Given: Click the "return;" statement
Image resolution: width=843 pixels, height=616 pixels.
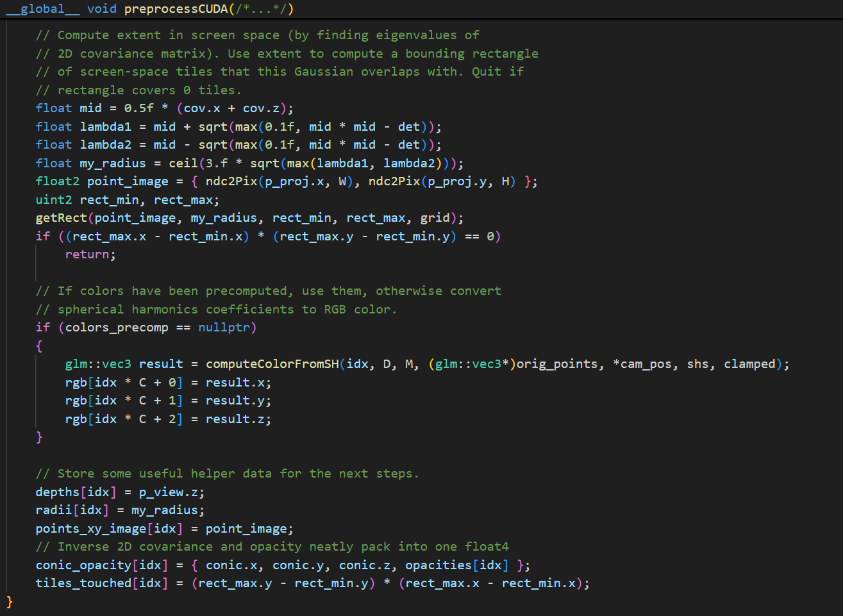Looking at the screenshot, I should [90, 254].
